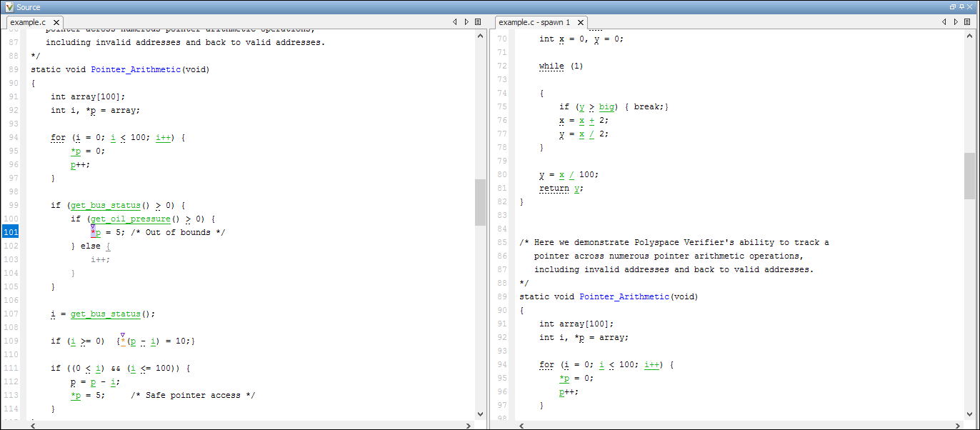Click green *p on line 113

[75, 395]
